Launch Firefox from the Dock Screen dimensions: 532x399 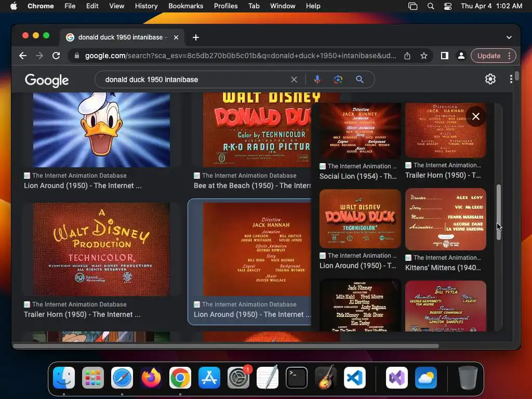[151, 377]
